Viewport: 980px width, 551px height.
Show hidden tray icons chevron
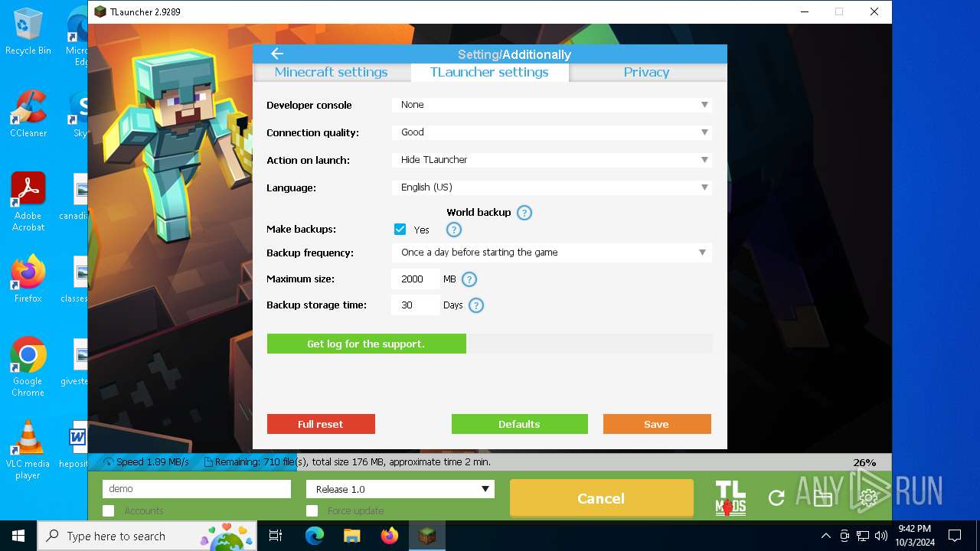(825, 536)
